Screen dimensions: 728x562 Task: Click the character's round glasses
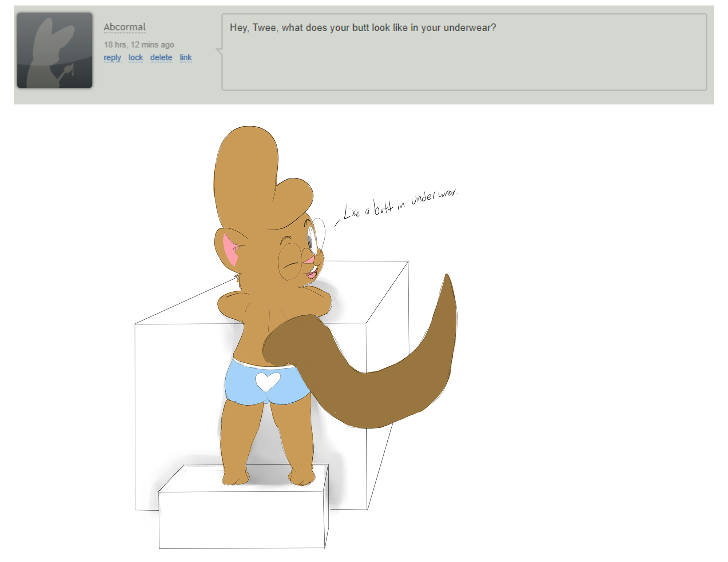(x=290, y=261)
